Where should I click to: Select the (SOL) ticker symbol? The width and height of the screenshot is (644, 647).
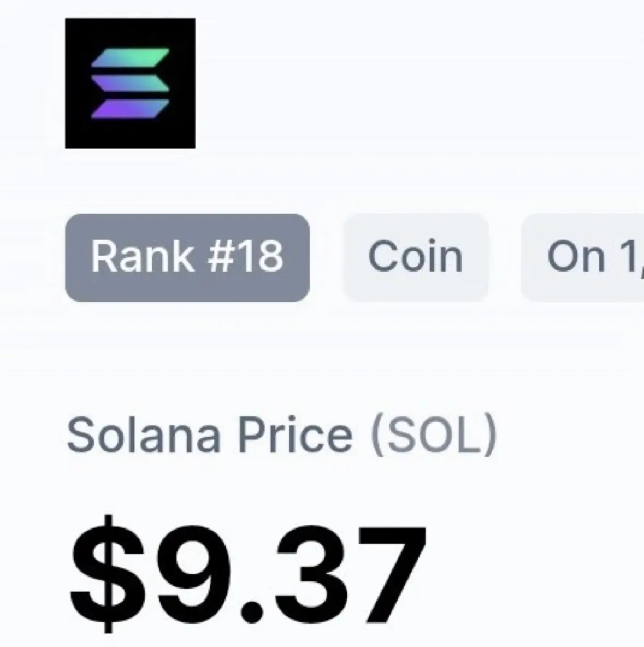(x=434, y=436)
